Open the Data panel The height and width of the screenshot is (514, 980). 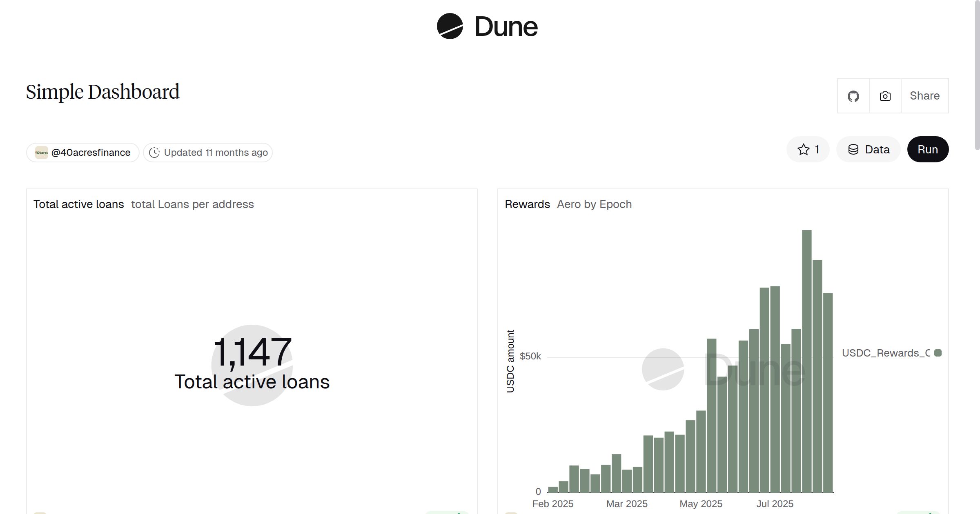(x=868, y=149)
